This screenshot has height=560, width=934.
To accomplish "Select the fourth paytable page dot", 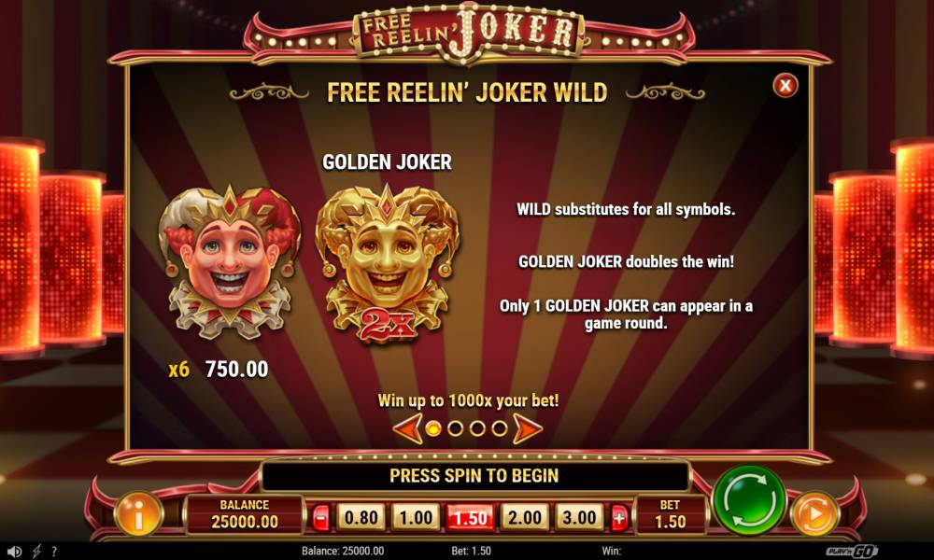I will pos(499,427).
